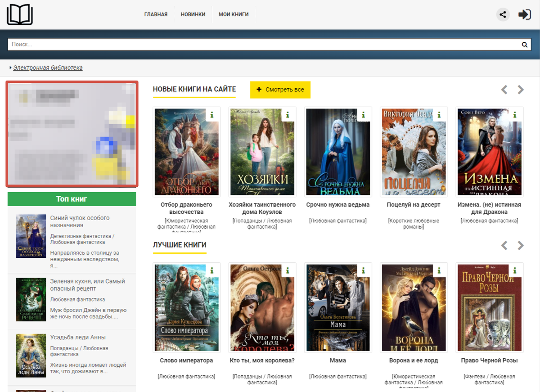Open Хозяйки таинственного дома Коуэлов title
The height and width of the screenshot is (392, 540).
[x=262, y=208]
